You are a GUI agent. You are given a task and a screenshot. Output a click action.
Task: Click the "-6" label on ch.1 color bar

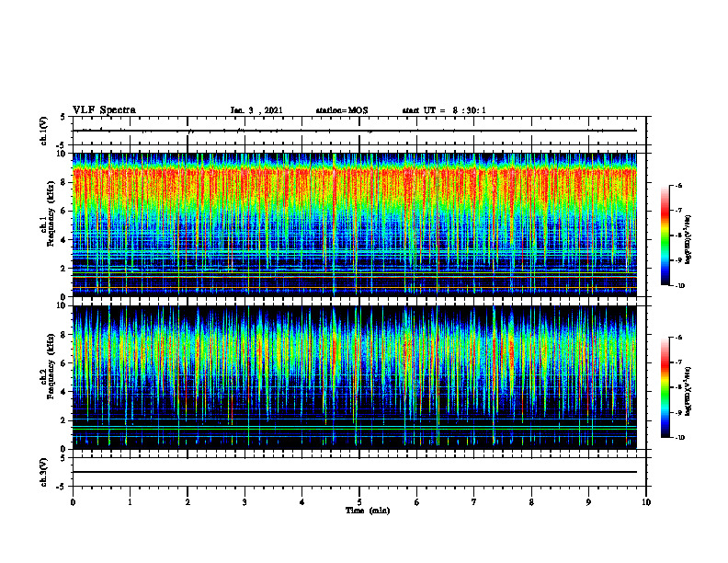tap(678, 186)
